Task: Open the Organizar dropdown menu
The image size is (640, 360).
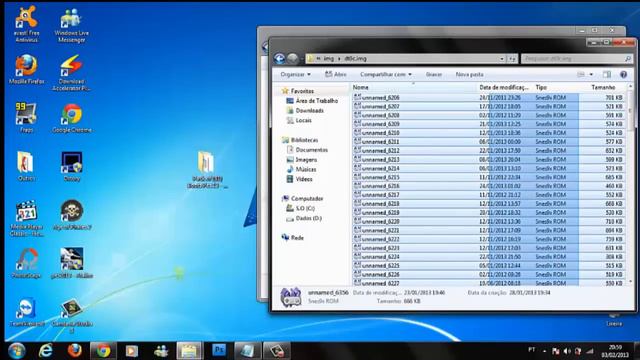Action: [296, 75]
